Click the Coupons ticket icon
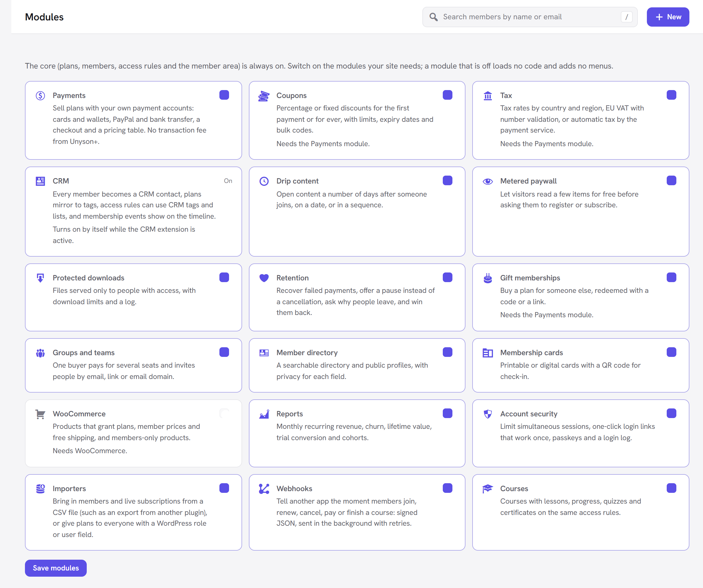Viewport: 703px width, 588px height. [264, 96]
